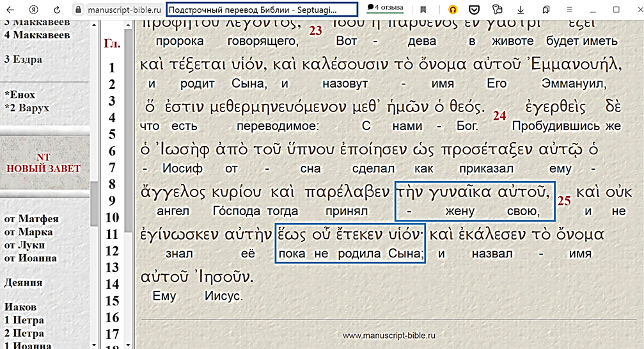Open the Yandex home icon
The width and height of the screenshot is (644, 349).
point(34,10)
